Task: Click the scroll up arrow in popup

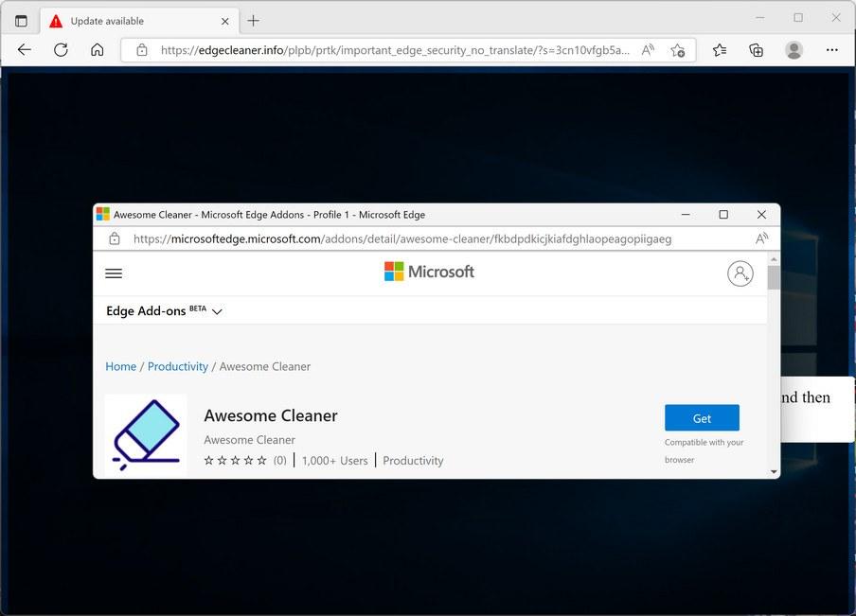Action: (x=774, y=259)
